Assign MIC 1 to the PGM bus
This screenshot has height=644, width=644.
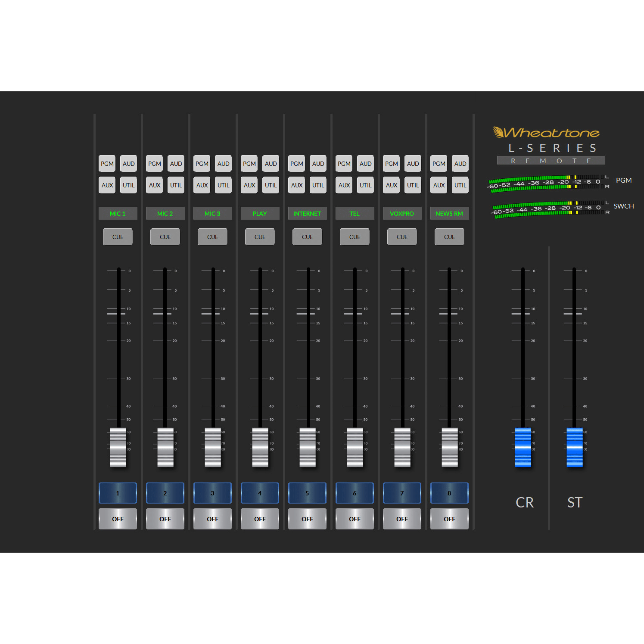(107, 164)
